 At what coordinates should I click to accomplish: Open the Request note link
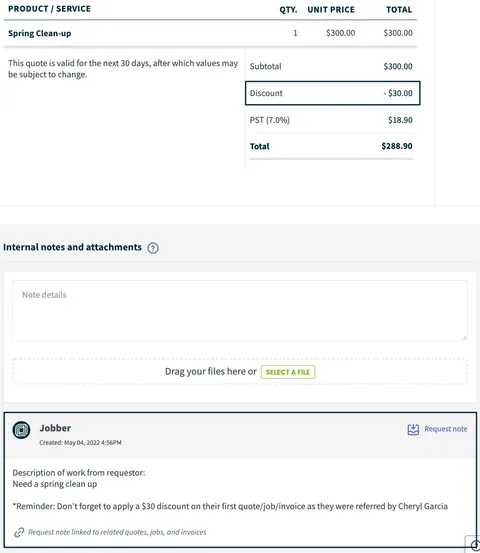[x=445, y=429]
